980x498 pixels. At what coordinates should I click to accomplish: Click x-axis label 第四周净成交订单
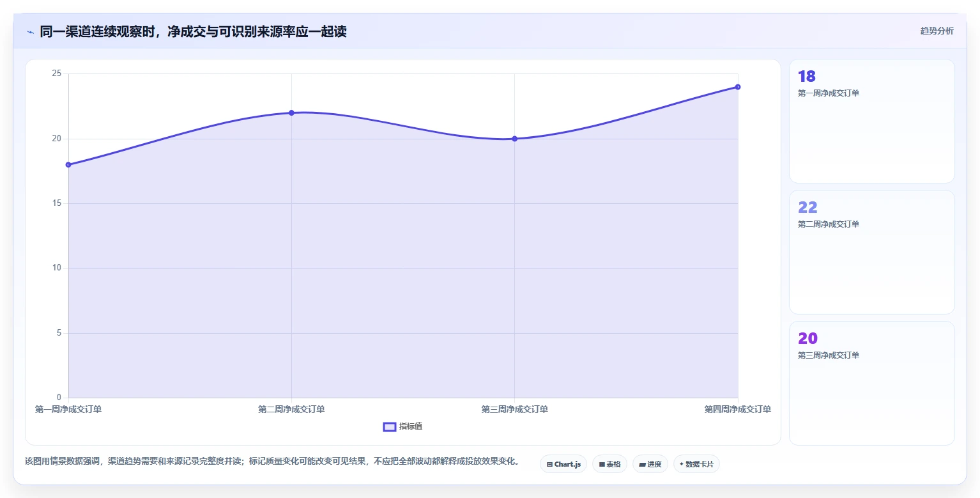point(738,410)
